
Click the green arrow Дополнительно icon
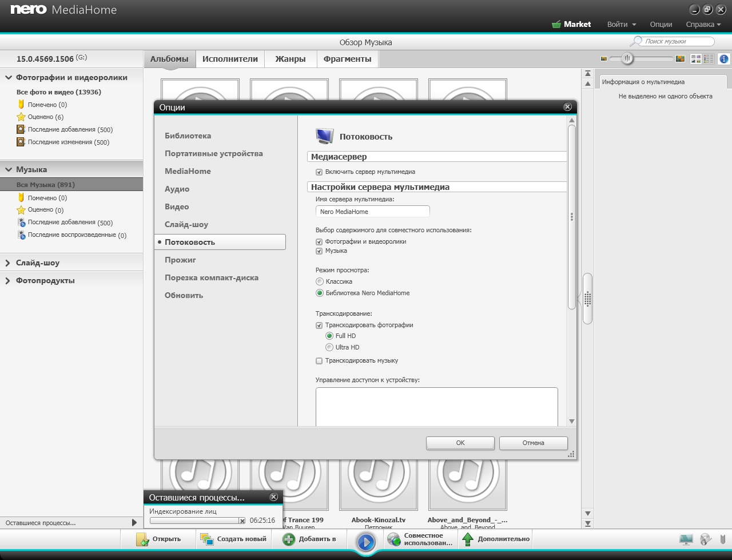tap(468, 539)
